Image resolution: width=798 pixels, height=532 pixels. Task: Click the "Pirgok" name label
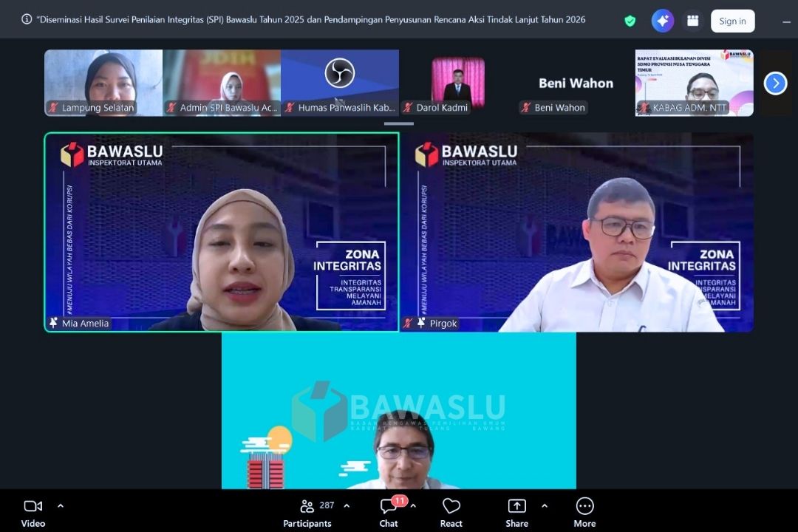pyautogui.click(x=443, y=324)
